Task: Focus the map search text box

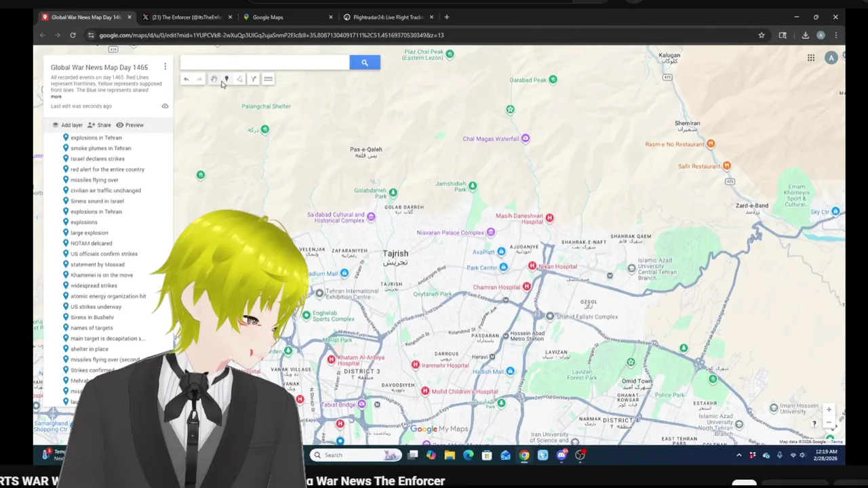Action: (264, 62)
